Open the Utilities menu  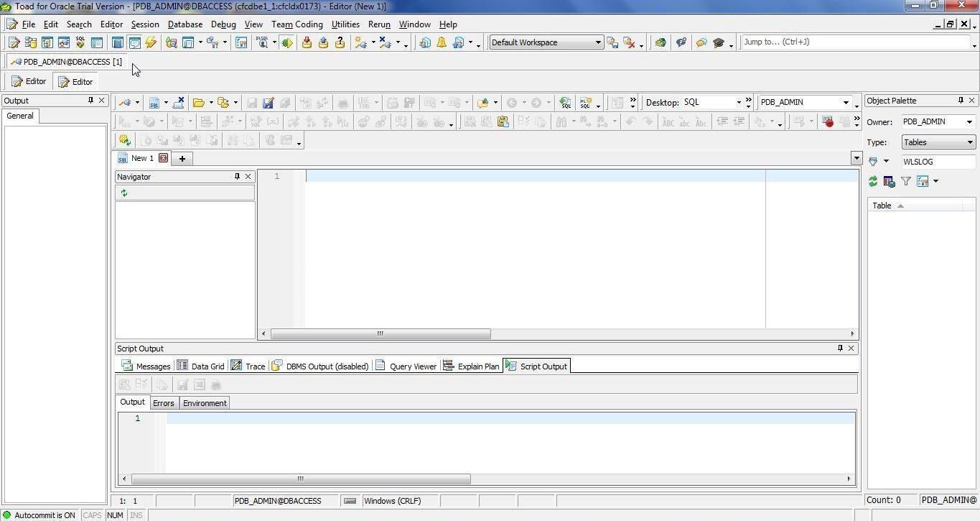click(345, 24)
